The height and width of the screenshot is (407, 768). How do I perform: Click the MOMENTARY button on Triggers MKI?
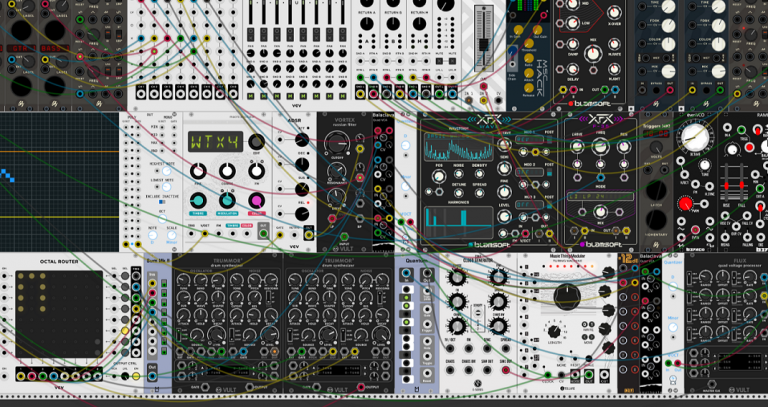point(656,220)
